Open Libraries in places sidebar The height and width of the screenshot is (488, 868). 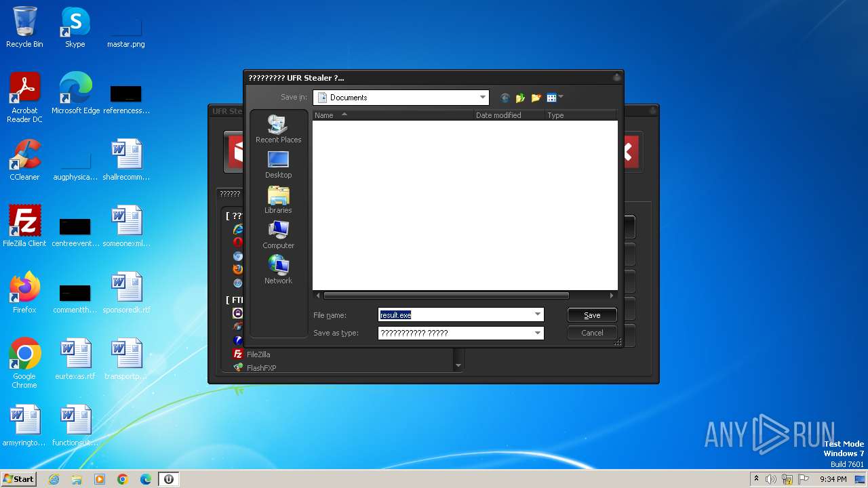point(278,200)
